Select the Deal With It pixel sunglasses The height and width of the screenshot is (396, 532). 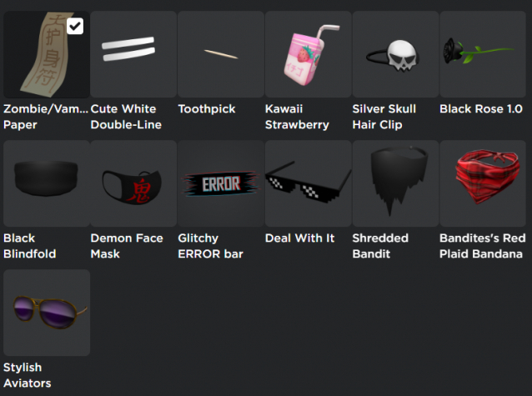pos(308,183)
